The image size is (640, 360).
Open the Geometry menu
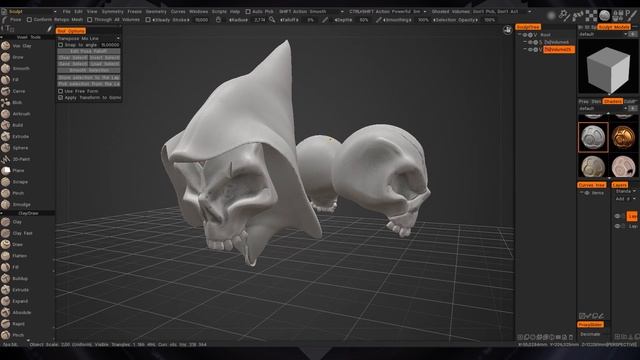click(x=156, y=11)
